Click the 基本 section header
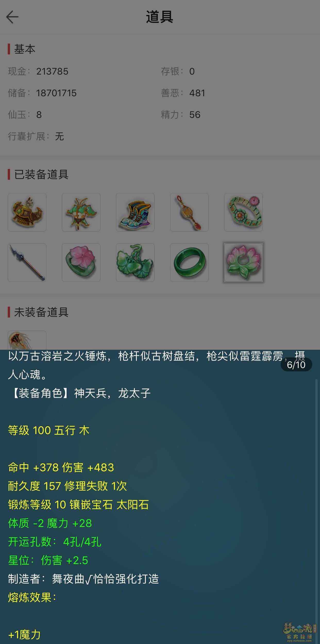The width and height of the screenshot is (320, 644). (24, 49)
